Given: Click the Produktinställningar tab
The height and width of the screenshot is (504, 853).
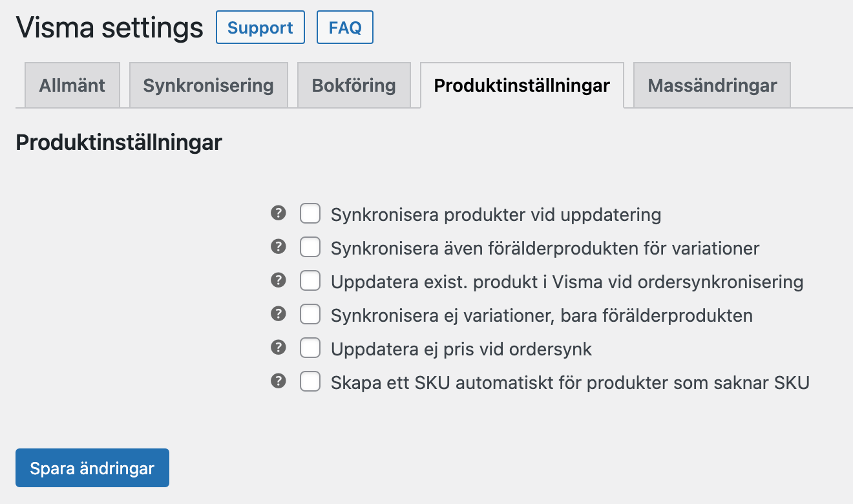Looking at the screenshot, I should pyautogui.click(x=521, y=85).
